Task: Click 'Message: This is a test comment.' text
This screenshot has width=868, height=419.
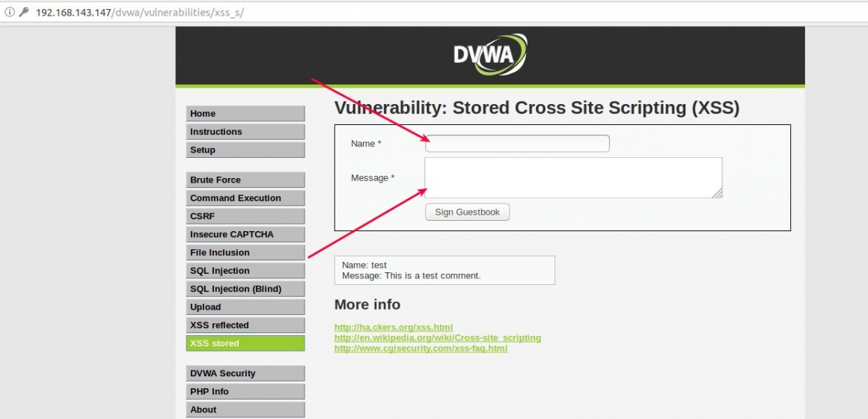Action: coord(412,275)
